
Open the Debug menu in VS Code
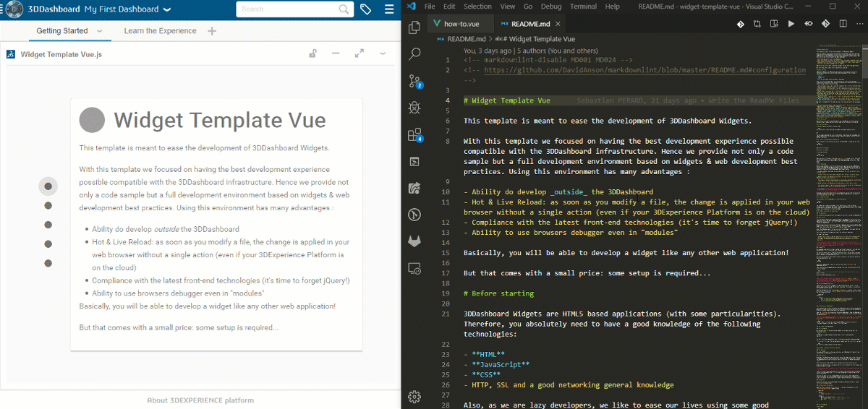pyautogui.click(x=551, y=7)
